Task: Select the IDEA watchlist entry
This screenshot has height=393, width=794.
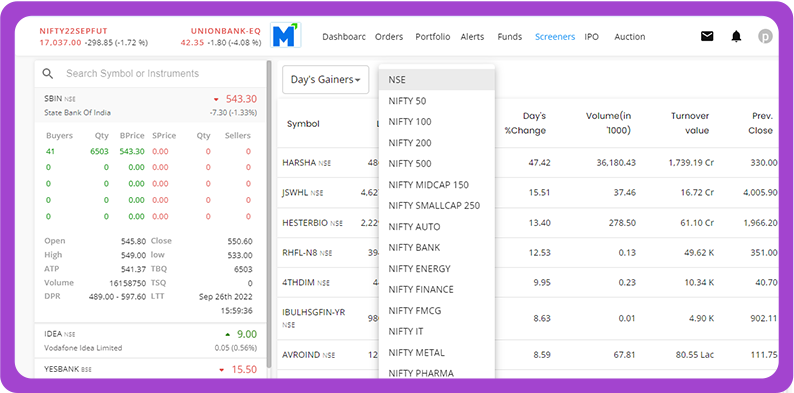Action: (x=150, y=340)
